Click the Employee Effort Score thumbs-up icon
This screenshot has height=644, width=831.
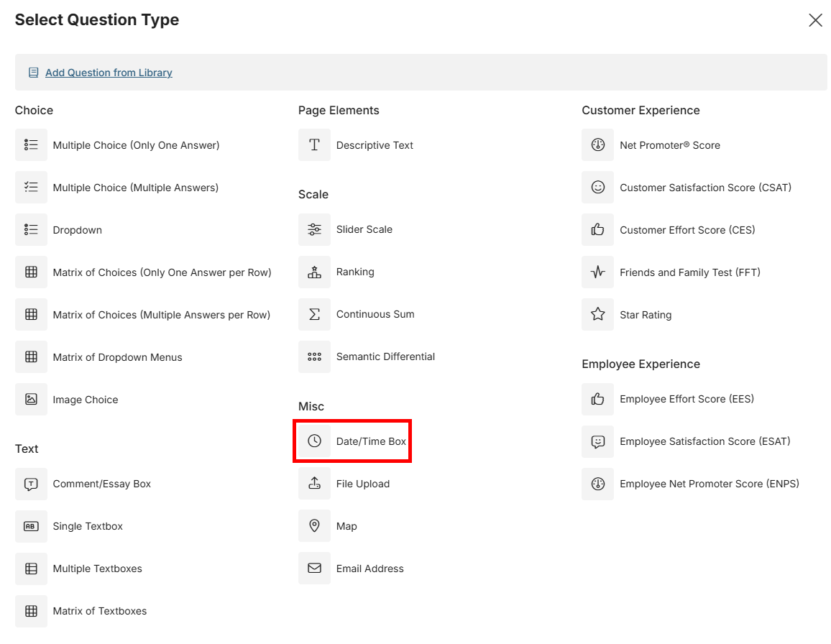(598, 399)
